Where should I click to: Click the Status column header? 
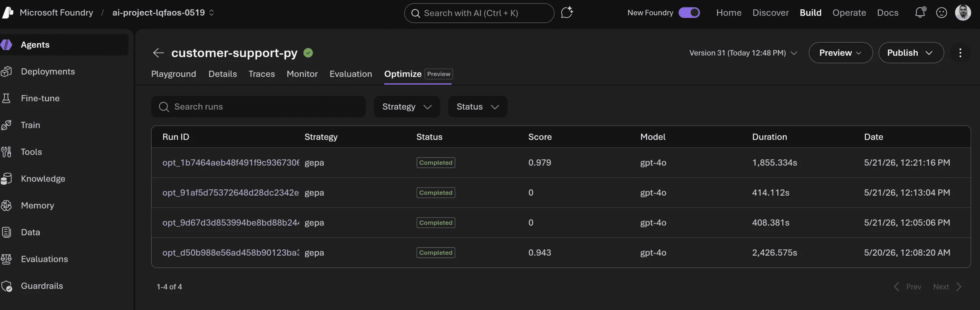coord(429,137)
